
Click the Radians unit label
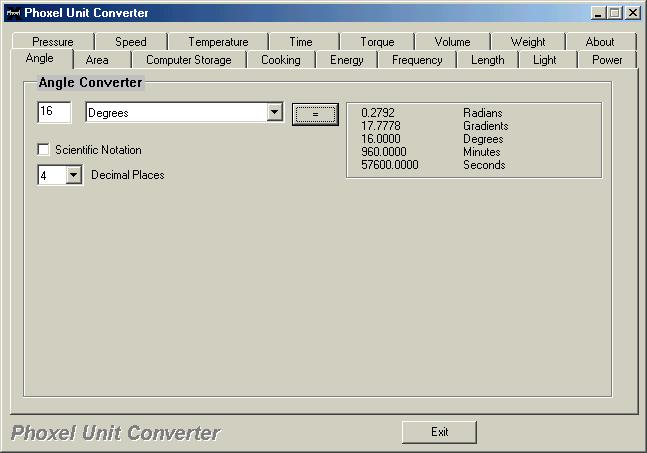coord(482,113)
